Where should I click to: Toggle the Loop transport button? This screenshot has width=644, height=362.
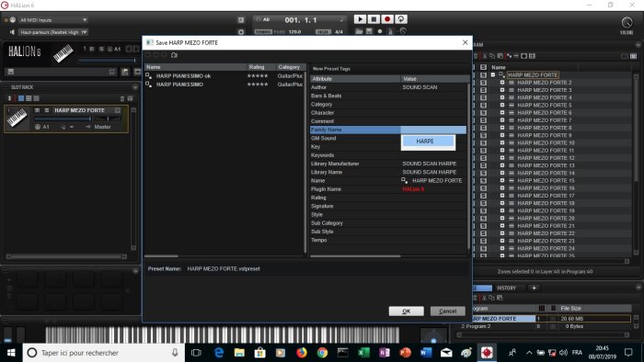[x=401, y=19]
